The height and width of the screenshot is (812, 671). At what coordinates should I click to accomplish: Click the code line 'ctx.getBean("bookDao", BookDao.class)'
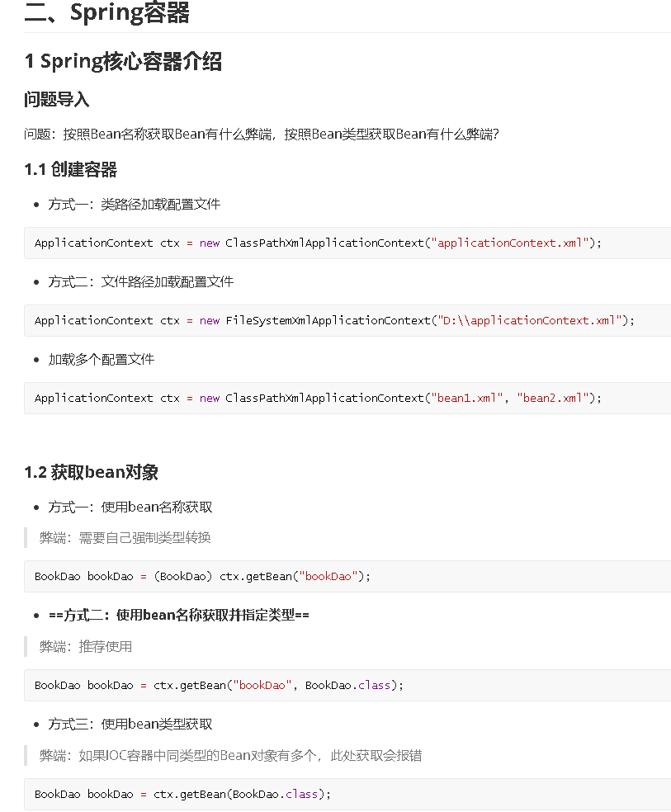click(x=219, y=685)
